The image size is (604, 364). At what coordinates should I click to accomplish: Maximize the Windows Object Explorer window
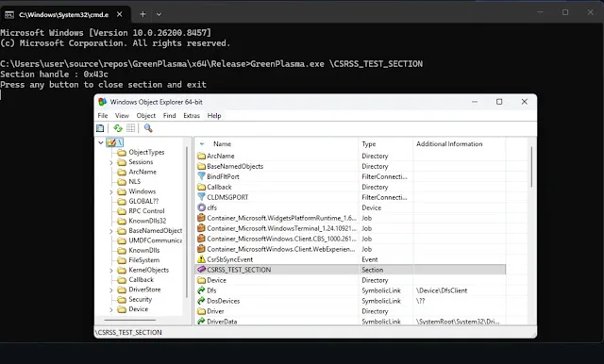[x=499, y=102]
